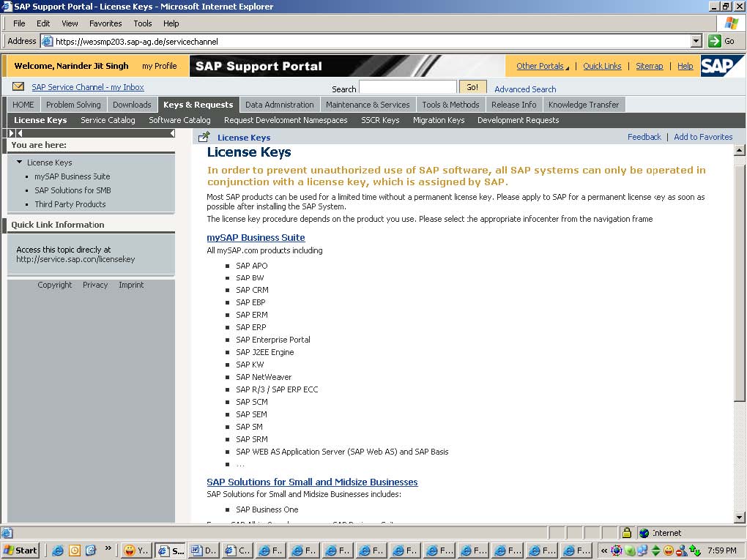
Task: Click the portal Search input field
Action: (x=408, y=87)
